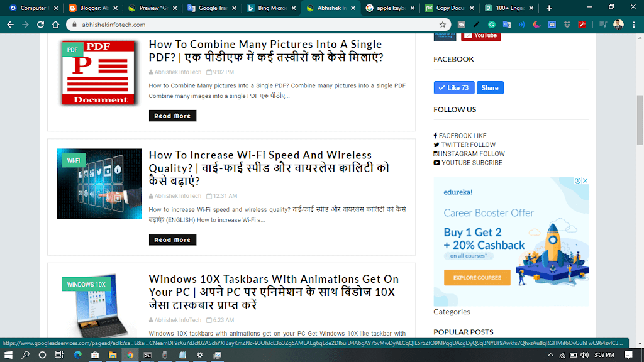Open the Dropbox extension icon
Image resolution: width=644 pixels, height=362 pixels.
(x=567, y=25)
